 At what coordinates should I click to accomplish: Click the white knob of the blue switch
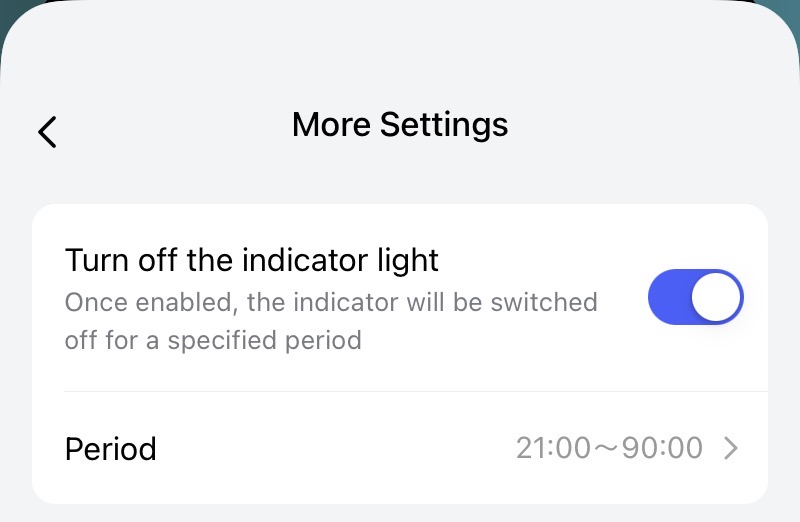click(x=716, y=297)
